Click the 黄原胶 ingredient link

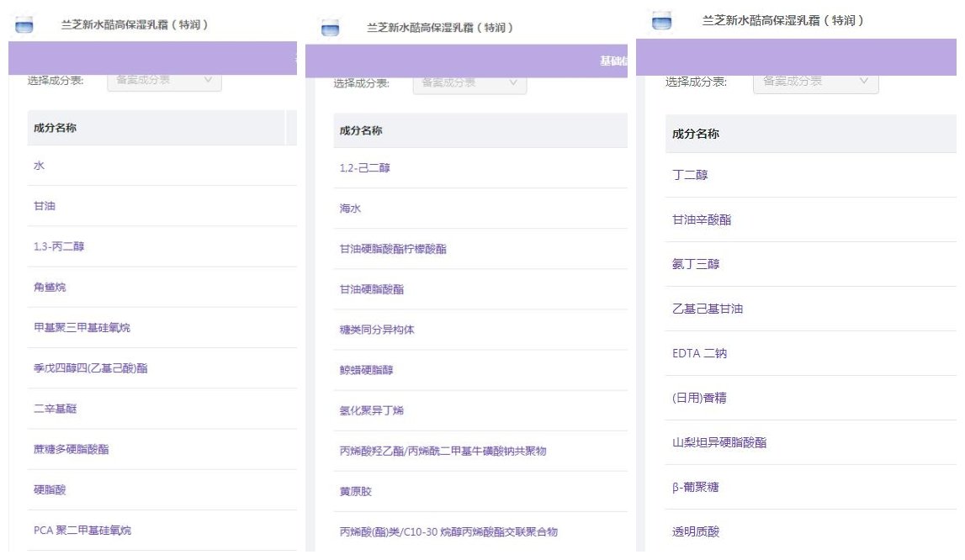click(x=355, y=492)
